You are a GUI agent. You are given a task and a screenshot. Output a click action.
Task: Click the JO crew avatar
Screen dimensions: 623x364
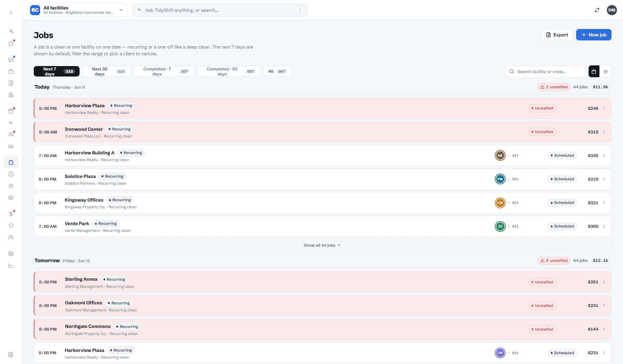click(x=500, y=226)
